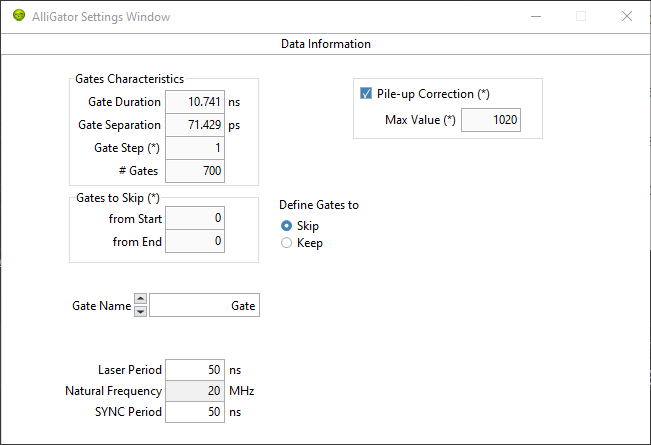The height and width of the screenshot is (445, 651).
Task: Select the Keep radio button
Action: tap(286, 242)
